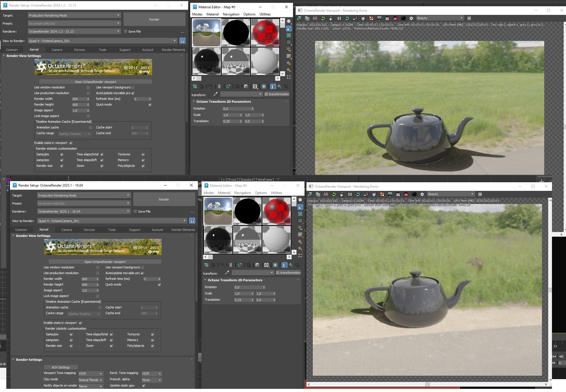Click trash reset-map icon in top Material Editor
This screenshot has height=392, width=566.
pos(219,86)
